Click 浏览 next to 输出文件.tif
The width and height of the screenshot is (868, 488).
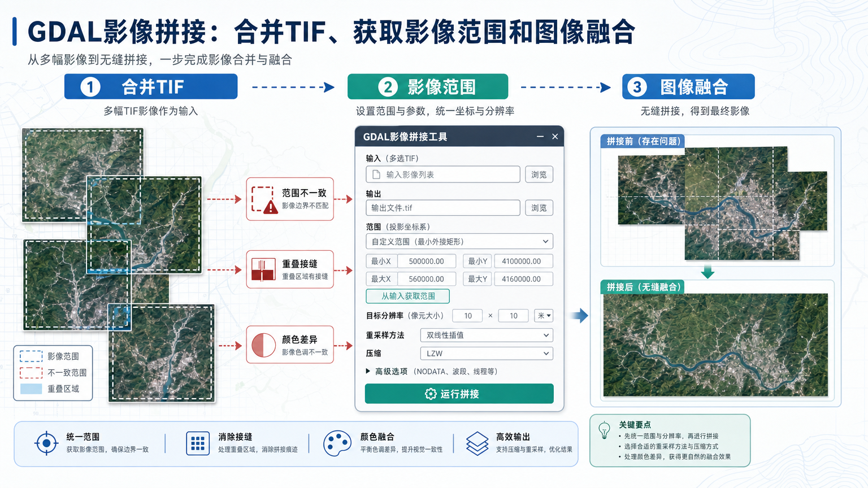(x=539, y=208)
